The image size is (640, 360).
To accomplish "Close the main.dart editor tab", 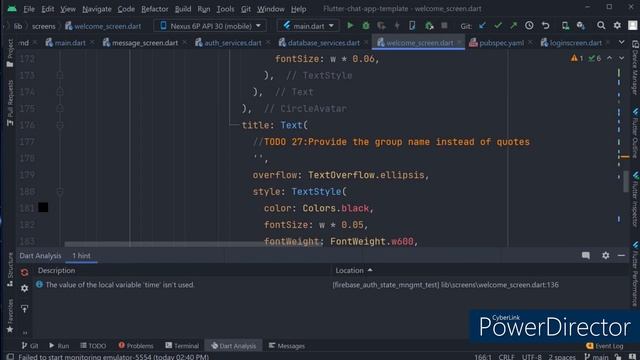I will (x=92, y=42).
